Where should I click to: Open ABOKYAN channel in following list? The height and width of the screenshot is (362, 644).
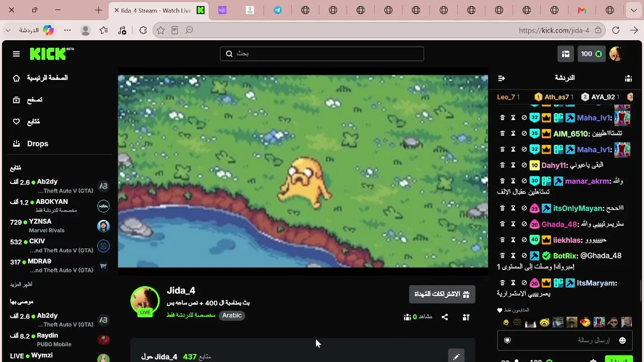(59, 206)
